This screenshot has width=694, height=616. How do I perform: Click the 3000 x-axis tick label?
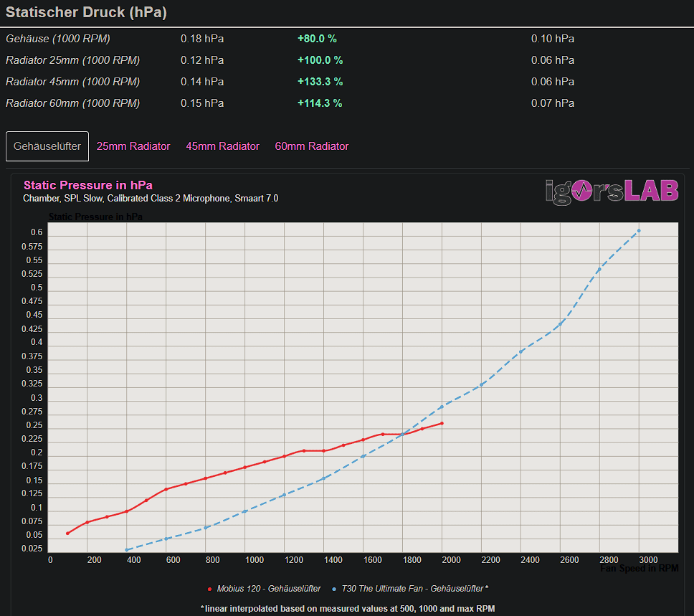pos(648,560)
